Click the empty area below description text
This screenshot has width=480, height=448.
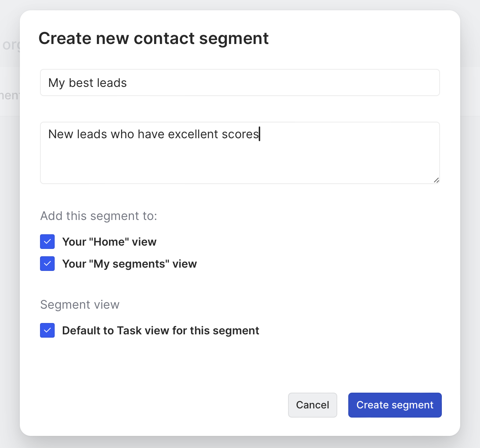tap(239, 165)
